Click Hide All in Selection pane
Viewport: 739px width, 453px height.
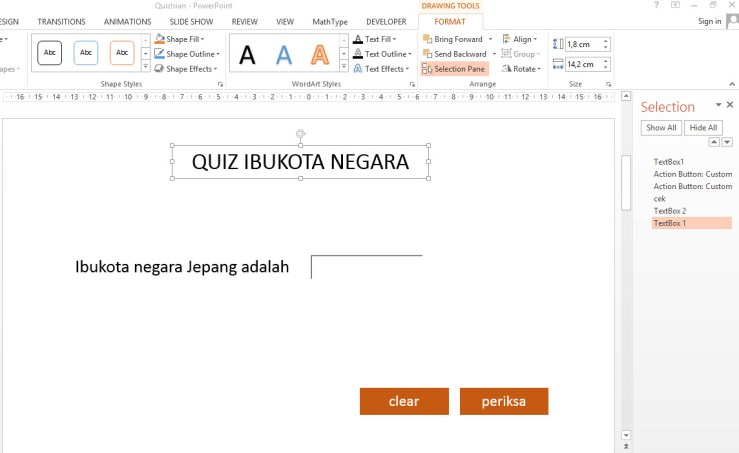(x=703, y=128)
